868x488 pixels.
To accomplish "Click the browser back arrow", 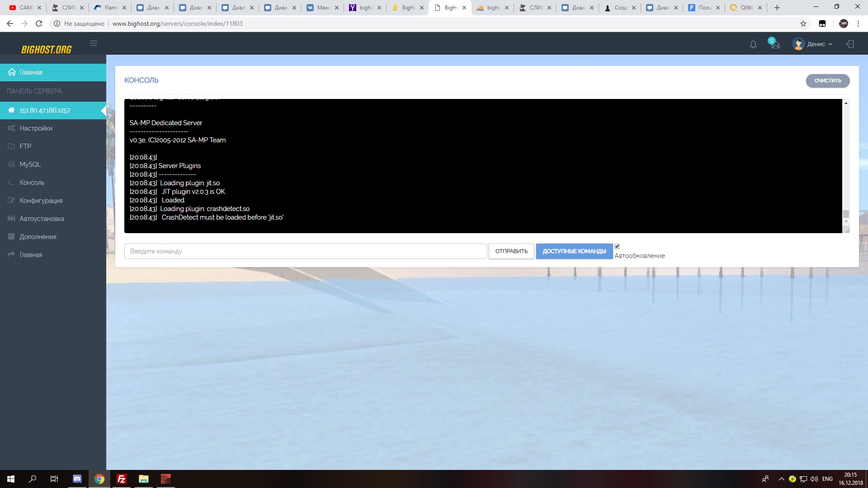I will pos(10,23).
